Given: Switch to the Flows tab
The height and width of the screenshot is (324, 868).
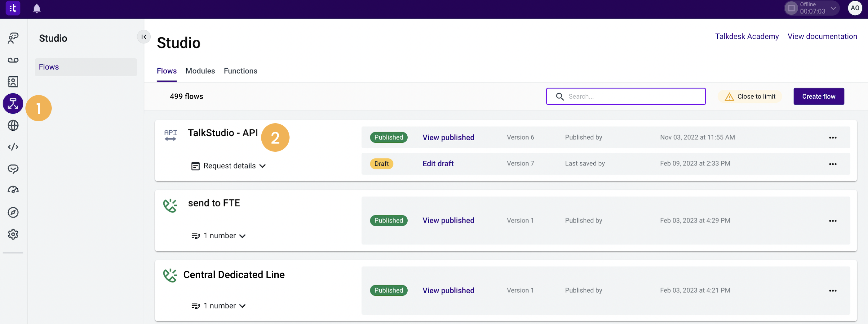Looking at the screenshot, I should tap(166, 71).
